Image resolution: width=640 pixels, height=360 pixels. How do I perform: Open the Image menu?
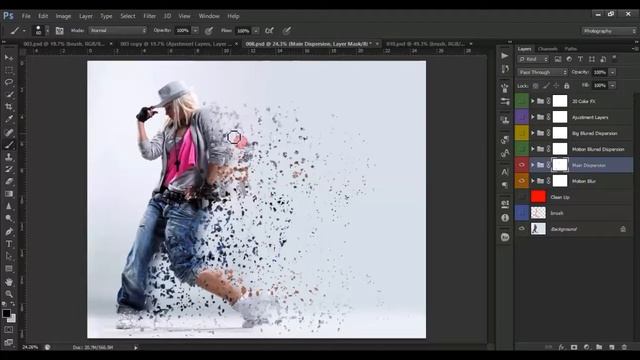(x=63, y=16)
